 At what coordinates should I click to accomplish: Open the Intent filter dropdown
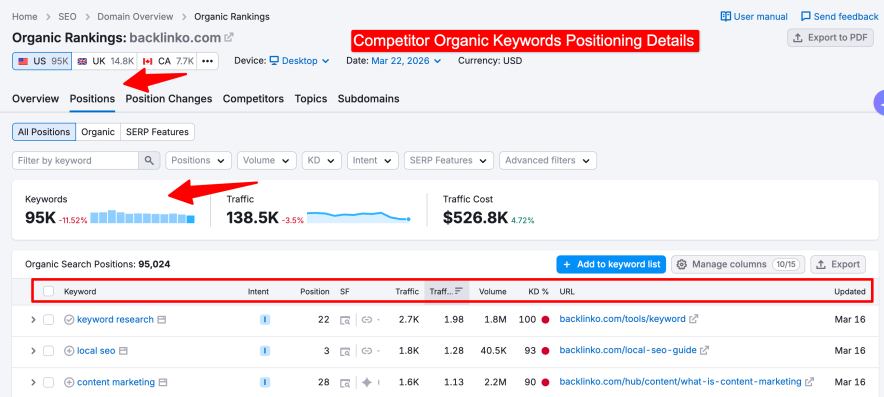(373, 160)
